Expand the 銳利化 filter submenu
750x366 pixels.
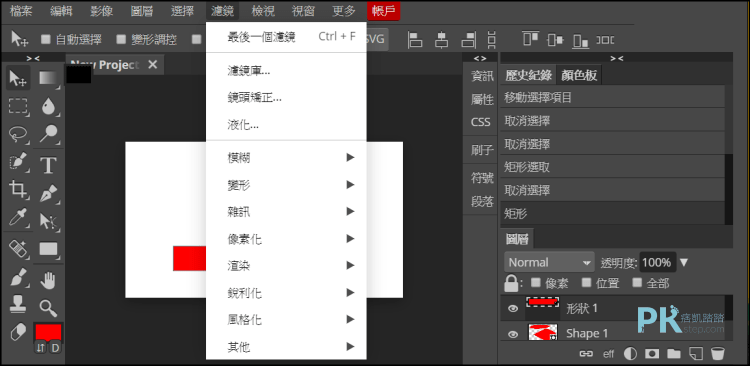click(x=286, y=292)
